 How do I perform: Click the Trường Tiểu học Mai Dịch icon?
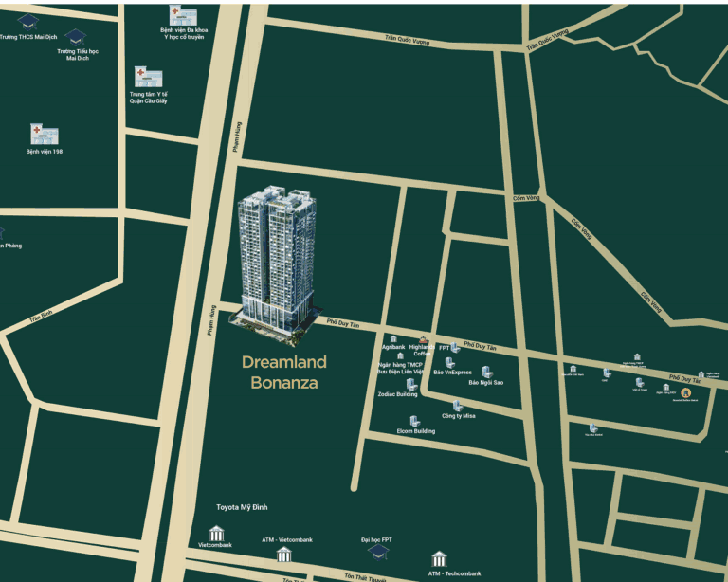(x=76, y=37)
